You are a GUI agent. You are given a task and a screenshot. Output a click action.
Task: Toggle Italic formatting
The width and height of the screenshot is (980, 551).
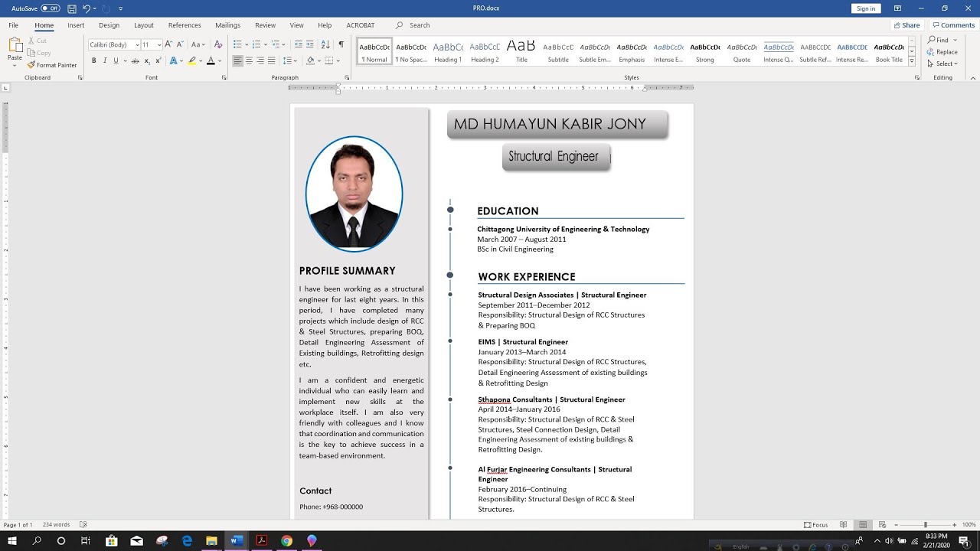pos(105,60)
